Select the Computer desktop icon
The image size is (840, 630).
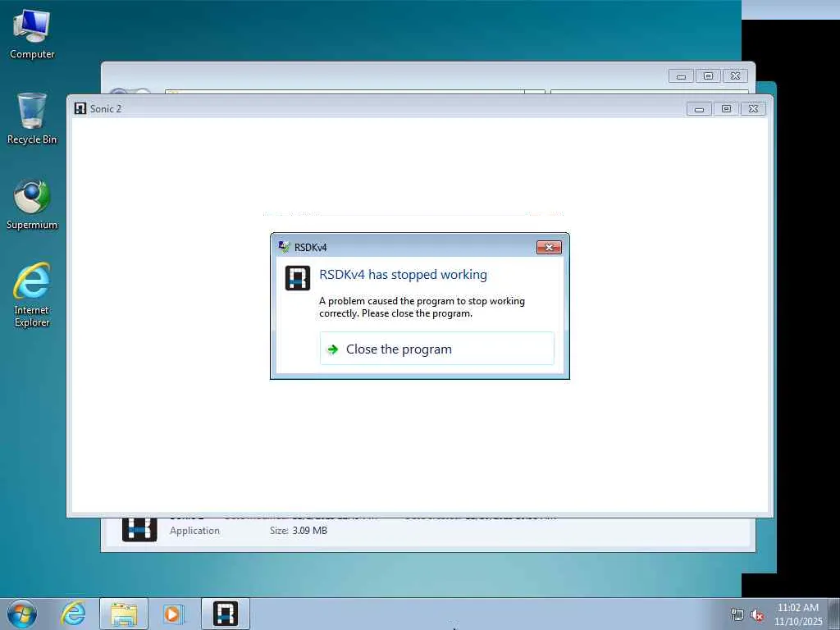coord(32,34)
